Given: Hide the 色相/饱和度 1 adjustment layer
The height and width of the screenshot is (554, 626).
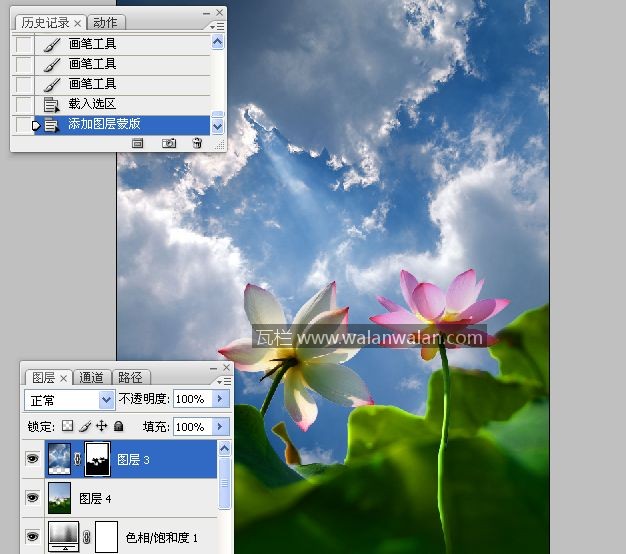Looking at the screenshot, I should pos(34,537).
